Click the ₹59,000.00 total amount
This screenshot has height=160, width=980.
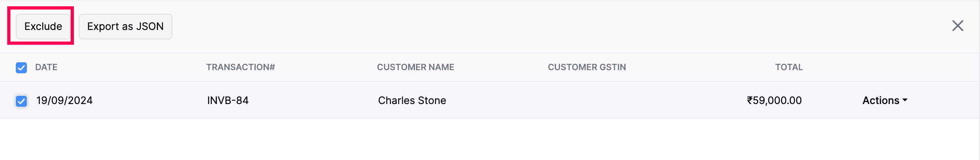coord(774,100)
